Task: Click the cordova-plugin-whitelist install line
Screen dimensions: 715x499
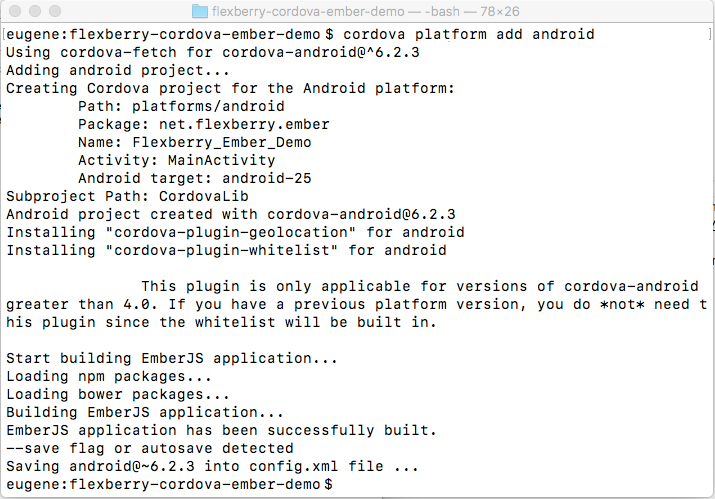Action: pos(226,250)
